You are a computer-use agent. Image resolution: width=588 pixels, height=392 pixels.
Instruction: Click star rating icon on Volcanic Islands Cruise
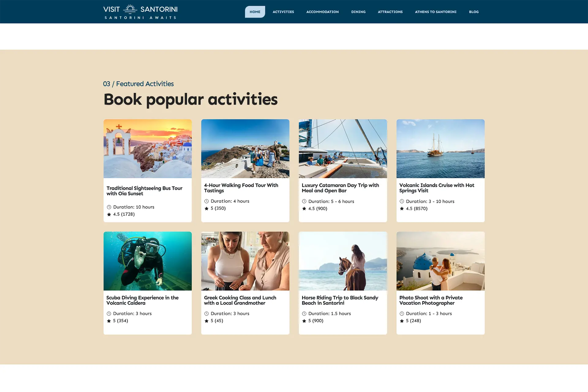pyautogui.click(x=402, y=209)
